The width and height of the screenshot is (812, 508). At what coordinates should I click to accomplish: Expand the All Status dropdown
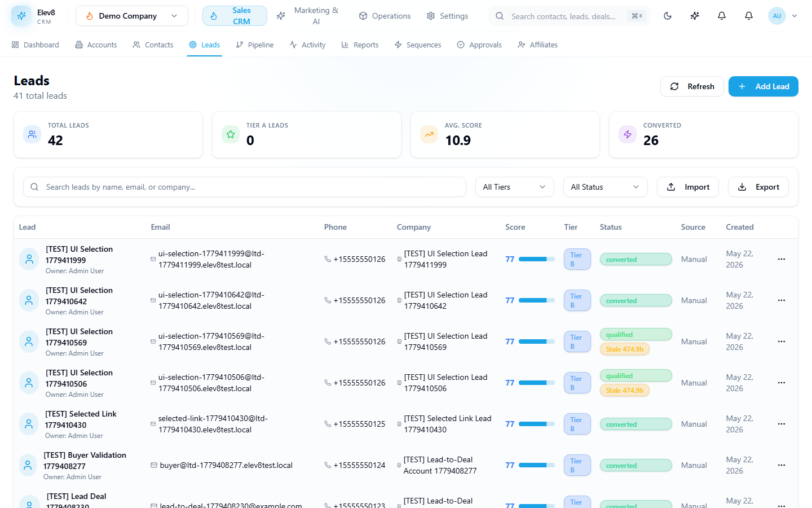tap(606, 187)
